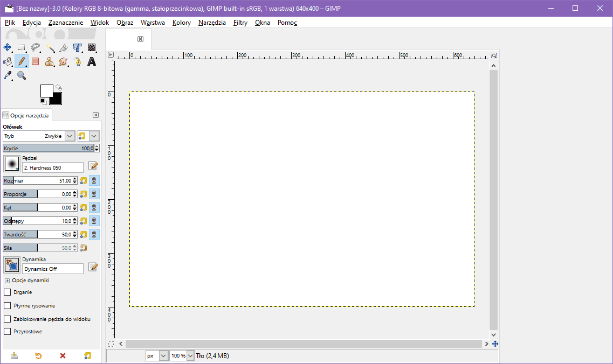
Task: Select the Zoom magnifier tool
Action: point(22,75)
